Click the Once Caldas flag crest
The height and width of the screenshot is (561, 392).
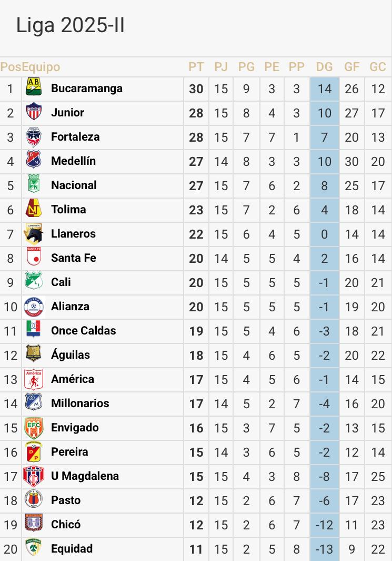pyautogui.click(x=34, y=330)
